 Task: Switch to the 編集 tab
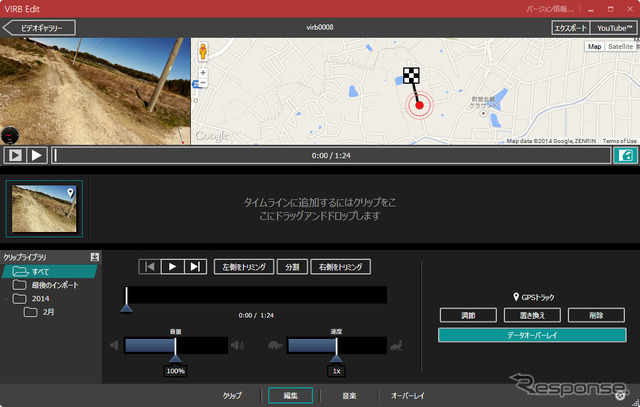[290, 396]
